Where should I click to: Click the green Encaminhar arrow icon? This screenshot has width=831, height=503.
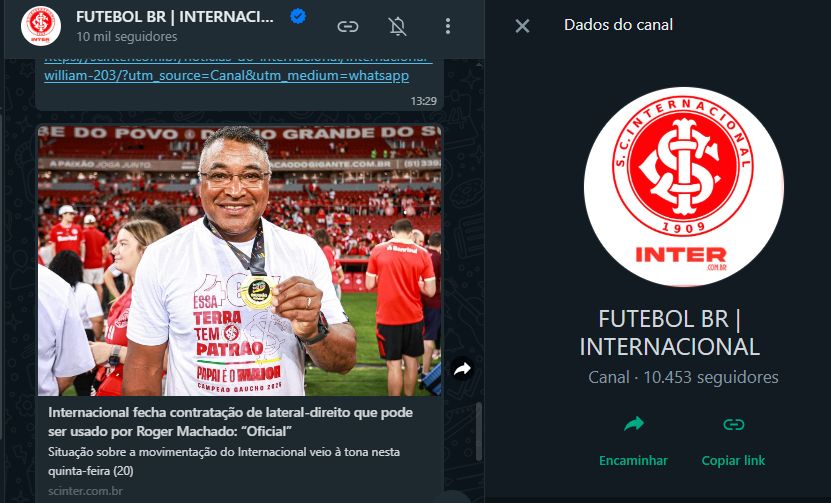633,424
